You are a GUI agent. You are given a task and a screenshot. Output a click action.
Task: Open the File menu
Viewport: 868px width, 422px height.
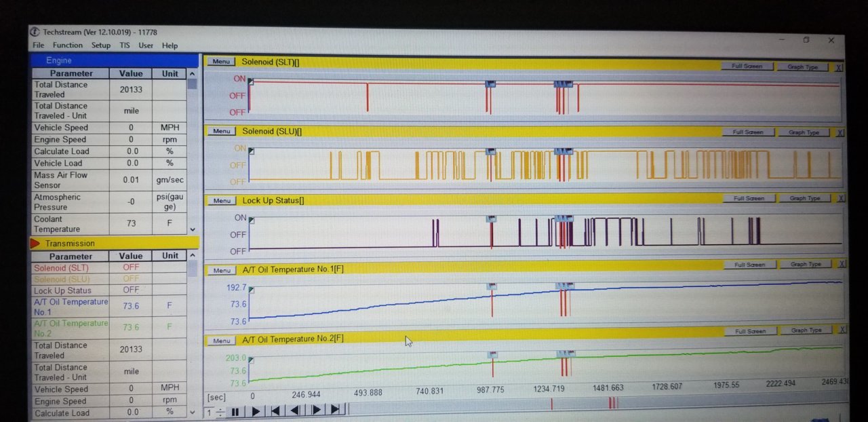click(38, 45)
